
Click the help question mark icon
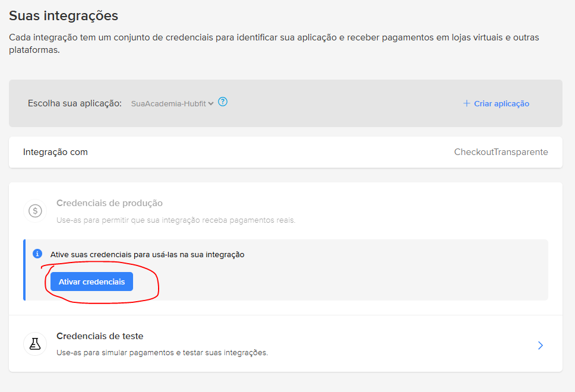(223, 102)
